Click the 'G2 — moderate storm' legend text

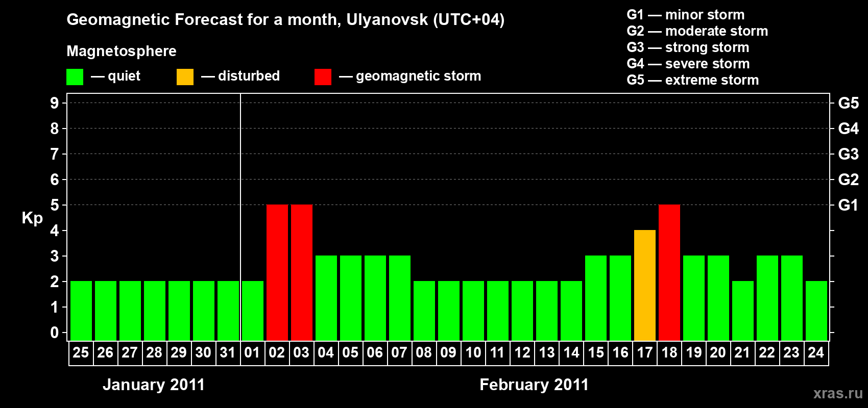click(x=697, y=31)
